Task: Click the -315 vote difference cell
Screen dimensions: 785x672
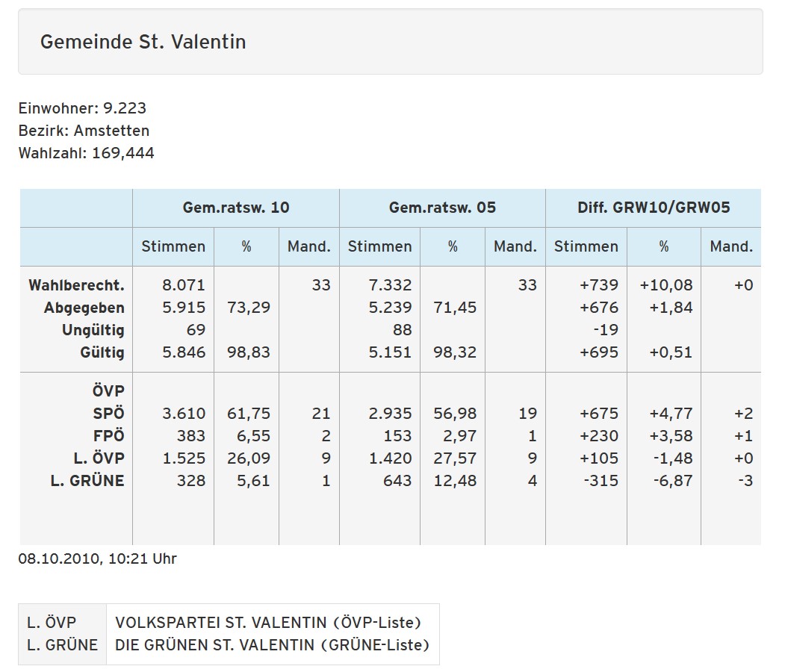Action: click(x=601, y=481)
